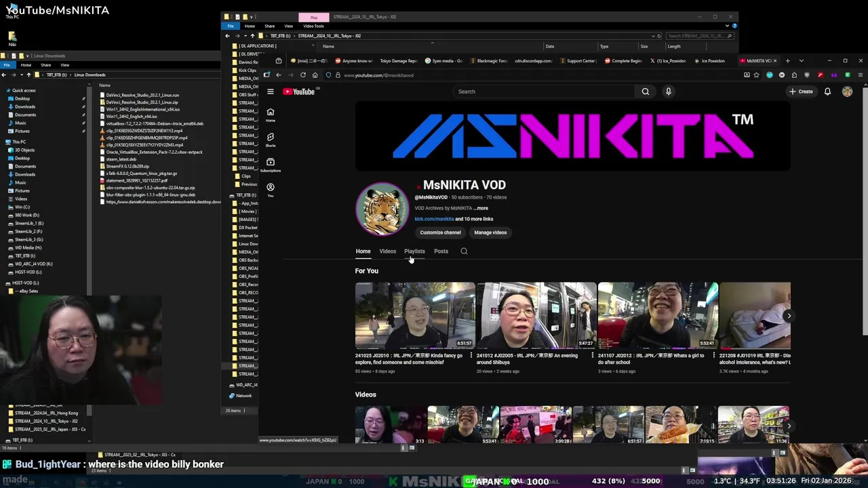Click Manage videos button
Viewport: 868px width, 488px height.
coord(490,232)
